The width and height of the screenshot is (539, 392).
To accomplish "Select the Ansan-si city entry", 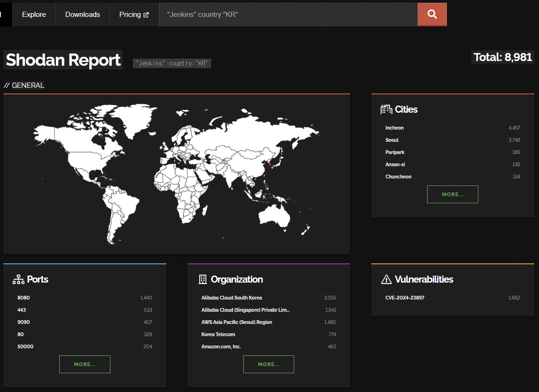I will tap(395, 164).
